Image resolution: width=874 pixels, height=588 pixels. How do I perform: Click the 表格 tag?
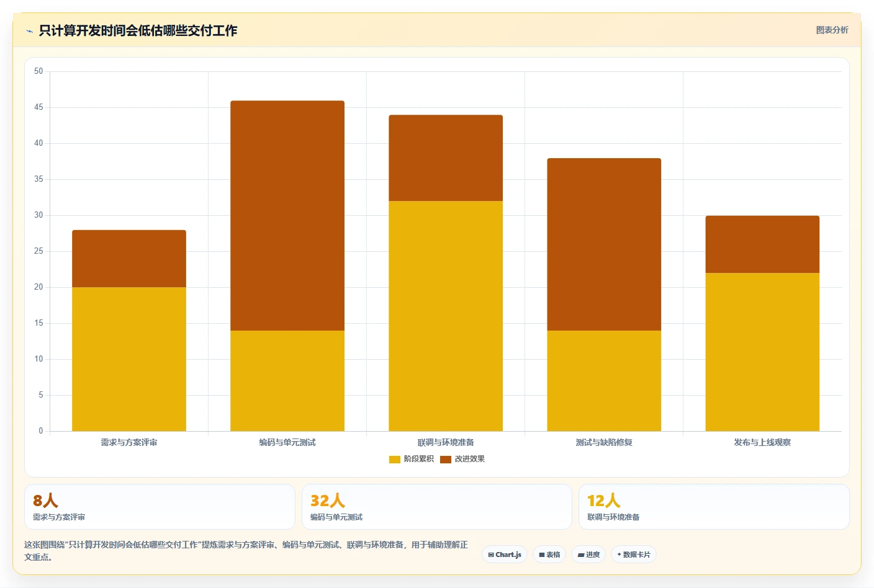coord(549,555)
